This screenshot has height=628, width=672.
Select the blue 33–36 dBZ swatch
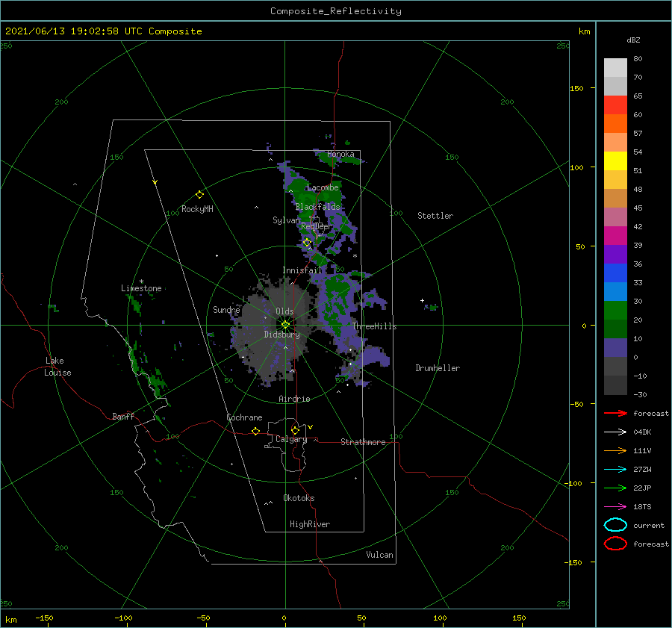[x=615, y=273]
